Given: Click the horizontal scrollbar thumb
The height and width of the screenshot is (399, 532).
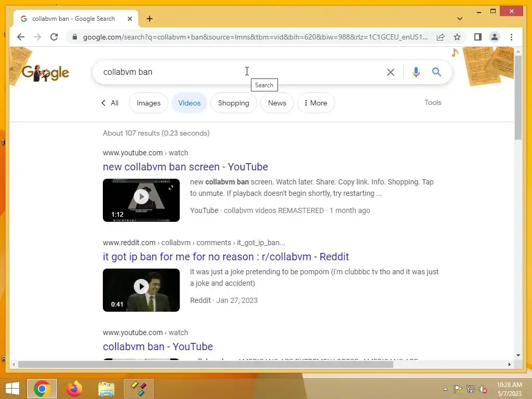Looking at the screenshot, I should 206,364.
